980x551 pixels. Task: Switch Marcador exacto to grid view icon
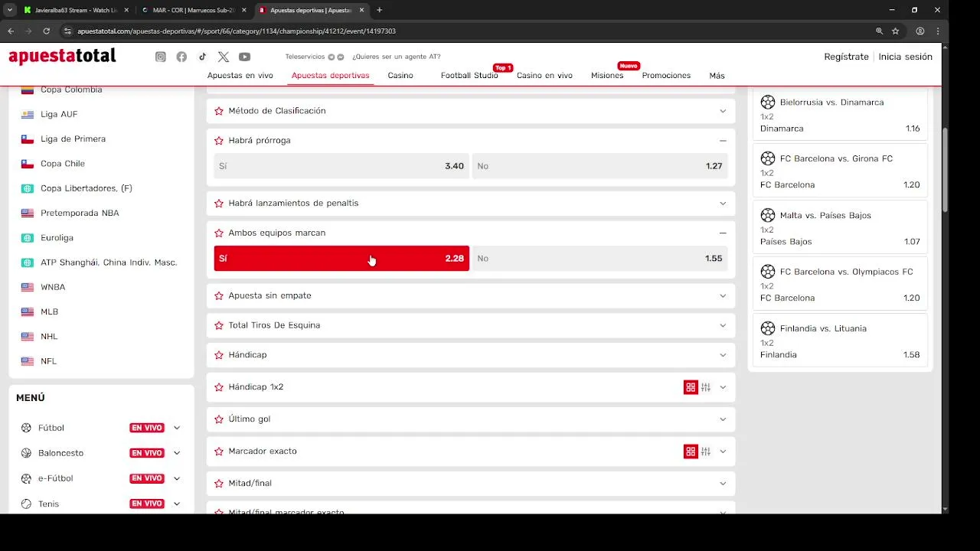691,452
